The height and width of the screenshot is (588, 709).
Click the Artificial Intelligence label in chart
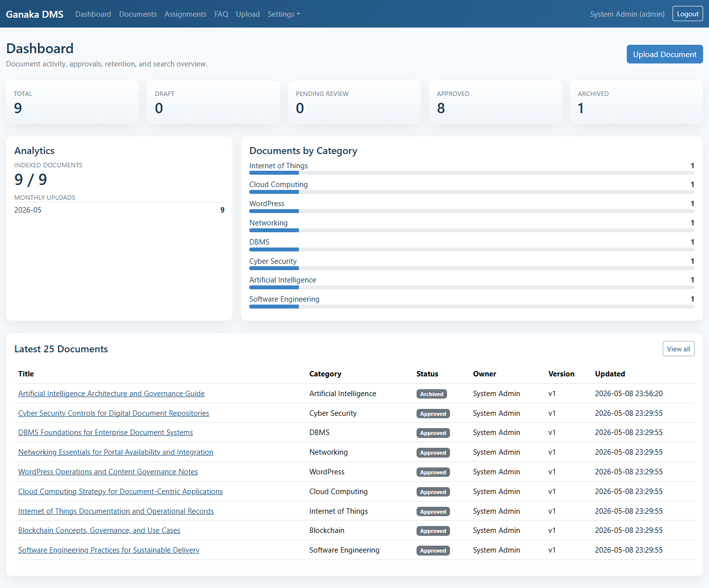pos(283,280)
